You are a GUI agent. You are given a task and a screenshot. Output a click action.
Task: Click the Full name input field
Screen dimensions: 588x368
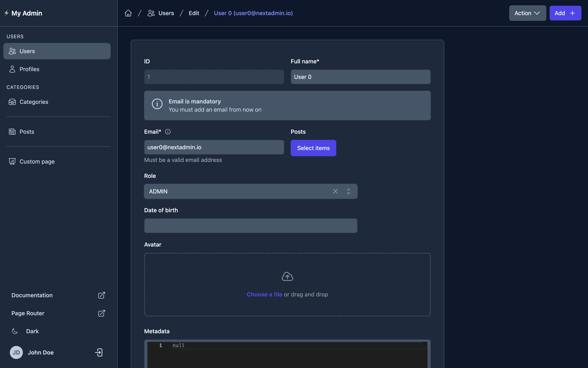click(361, 77)
